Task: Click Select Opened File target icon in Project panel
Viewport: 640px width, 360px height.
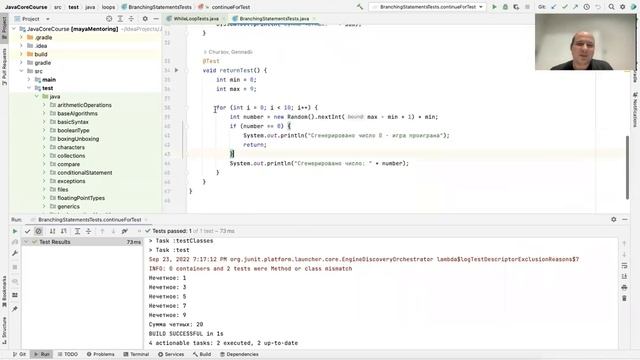Action: [109, 19]
